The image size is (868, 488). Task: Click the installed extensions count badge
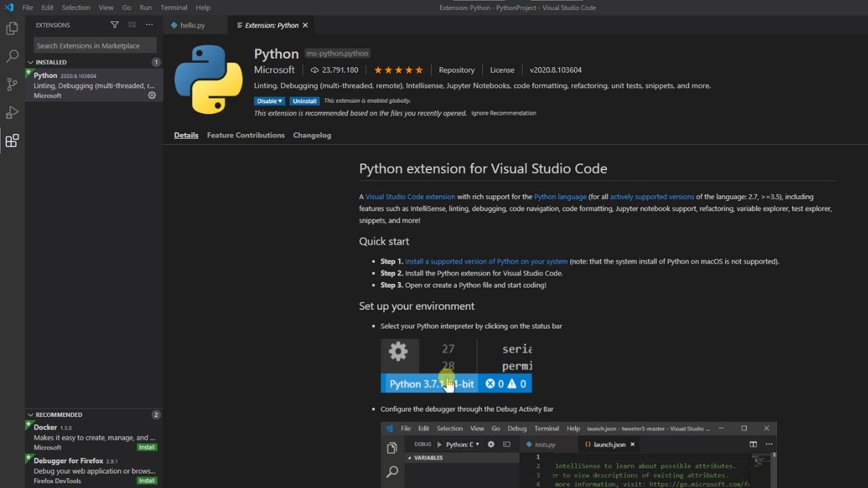(156, 62)
